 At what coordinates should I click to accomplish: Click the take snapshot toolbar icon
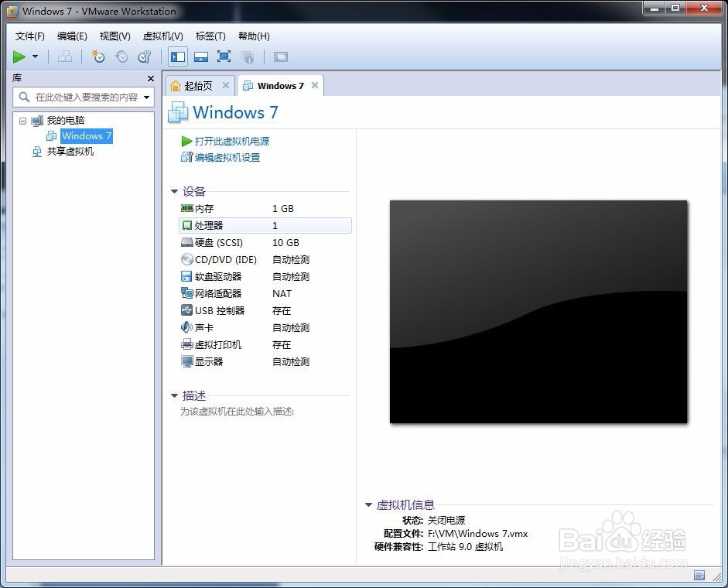[x=98, y=56]
